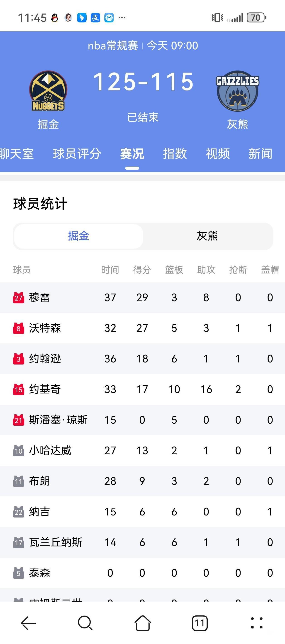285x644 pixels.
Task: Open the 聊天室 tab
Action: point(17,153)
